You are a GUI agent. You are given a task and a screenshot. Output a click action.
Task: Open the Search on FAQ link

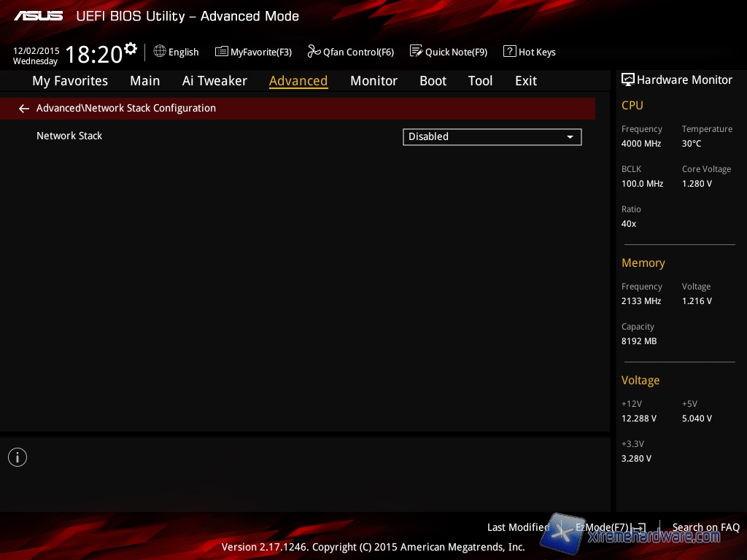coord(705,527)
